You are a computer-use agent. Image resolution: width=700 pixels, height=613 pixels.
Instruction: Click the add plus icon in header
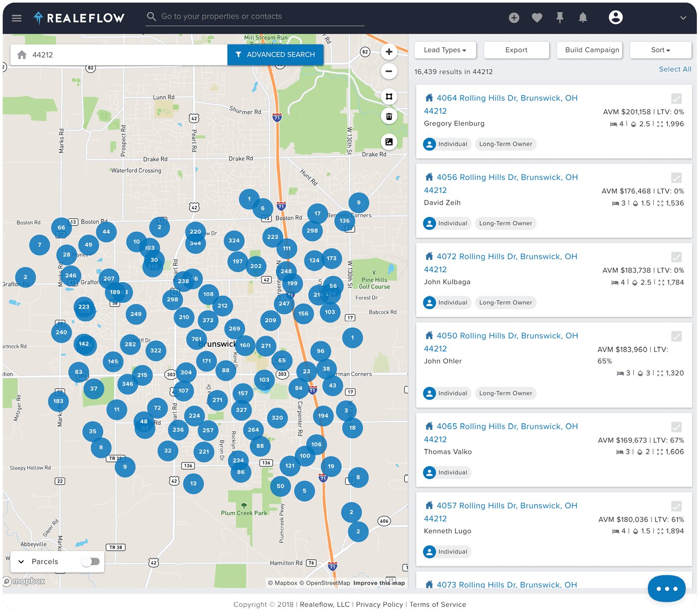(x=514, y=18)
